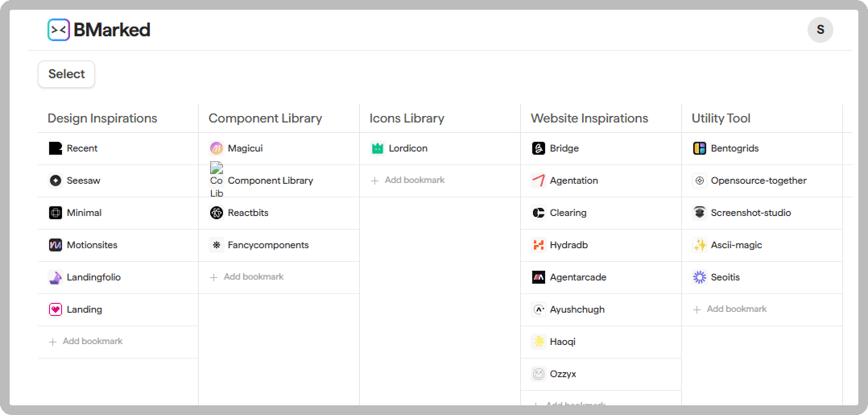
Task: Click the Hydradb orange favicon
Action: (539, 245)
